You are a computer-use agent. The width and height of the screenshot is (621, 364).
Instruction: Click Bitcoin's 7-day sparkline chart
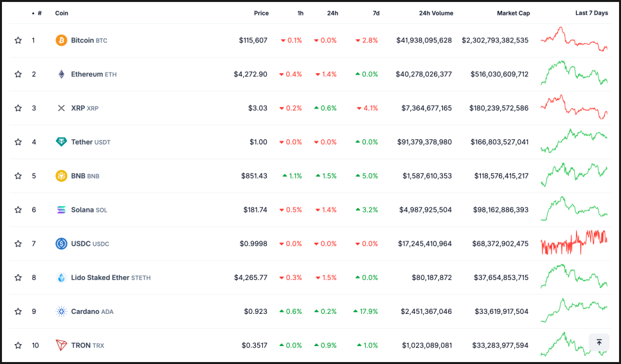(574, 39)
